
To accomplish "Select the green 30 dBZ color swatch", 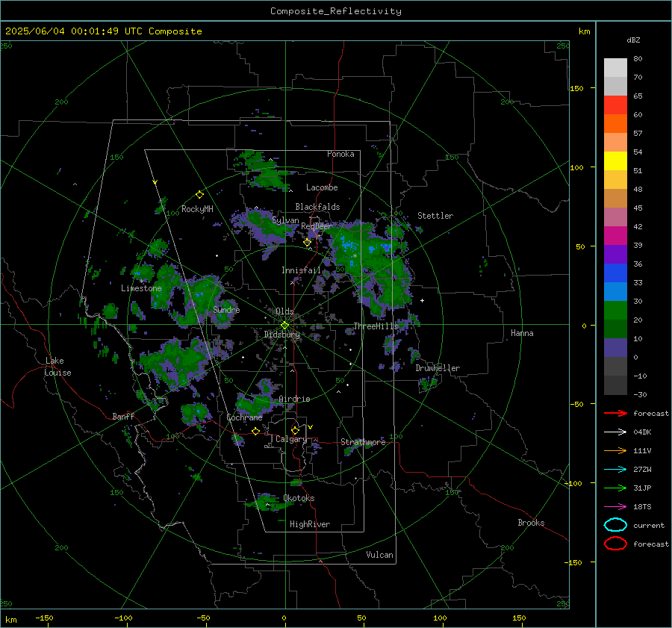I will click(x=615, y=311).
